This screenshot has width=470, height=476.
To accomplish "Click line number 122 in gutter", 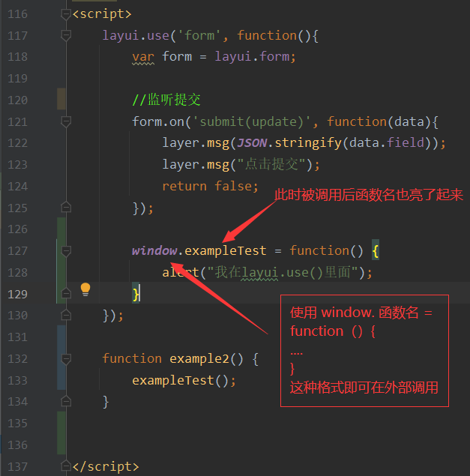I will 17,143.
